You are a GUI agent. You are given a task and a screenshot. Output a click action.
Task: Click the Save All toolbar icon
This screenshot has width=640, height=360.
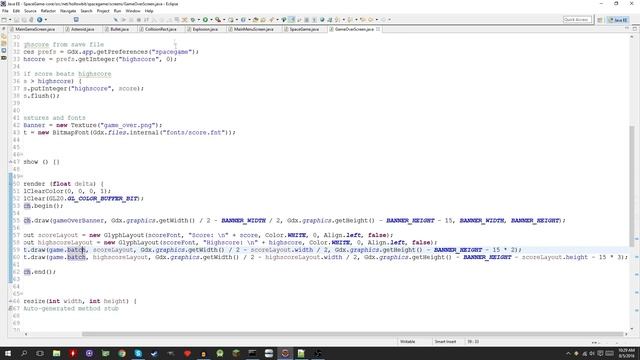click(24, 20)
